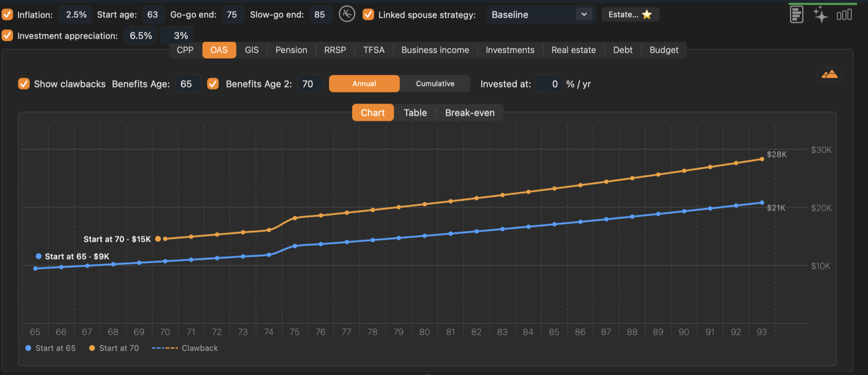The image size is (868, 375).
Task: Click the sparkles AI icon
Action: 821,14
